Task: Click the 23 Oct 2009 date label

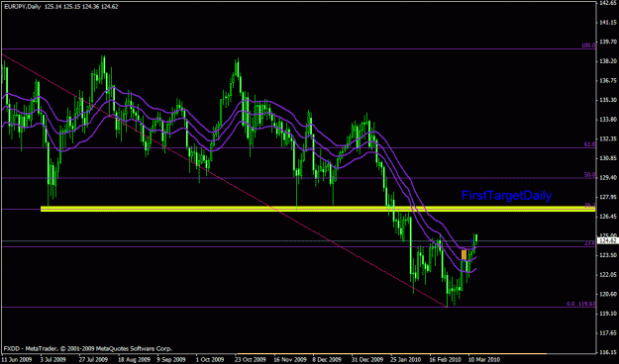Action: (x=250, y=359)
